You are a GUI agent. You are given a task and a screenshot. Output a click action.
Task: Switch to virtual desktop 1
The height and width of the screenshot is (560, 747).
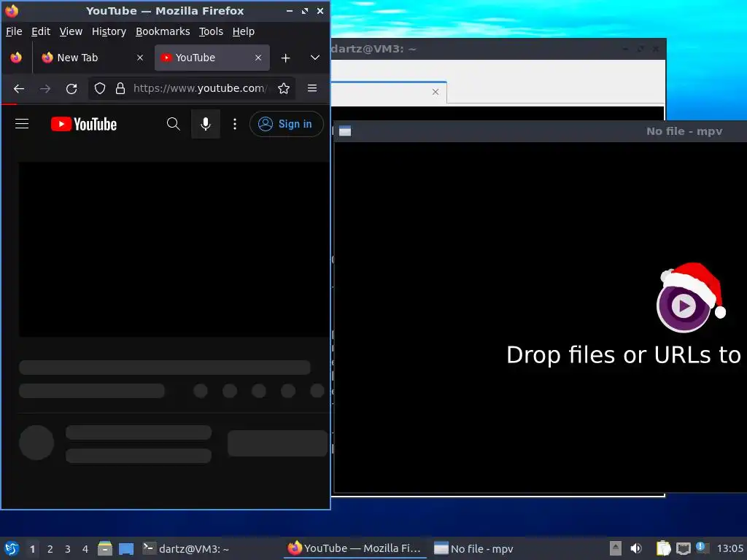click(x=32, y=549)
